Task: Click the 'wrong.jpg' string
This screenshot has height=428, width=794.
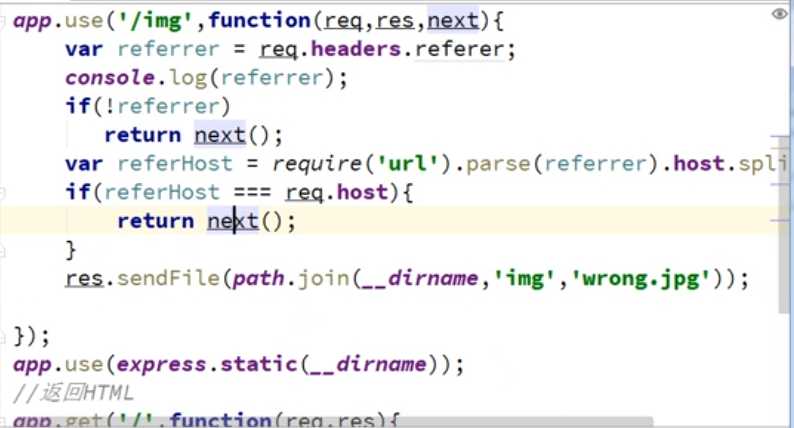Action: click(641, 279)
